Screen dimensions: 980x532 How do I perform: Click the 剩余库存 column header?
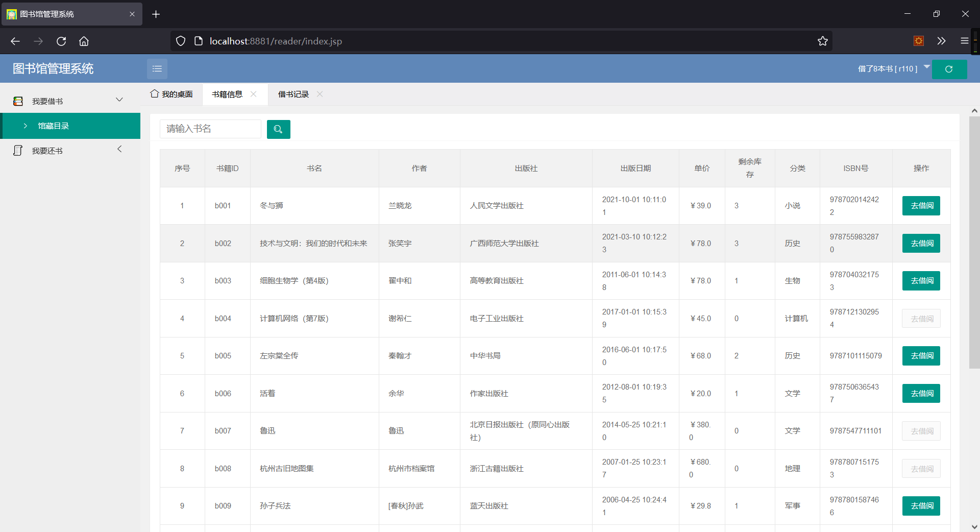pyautogui.click(x=750, y=168)
